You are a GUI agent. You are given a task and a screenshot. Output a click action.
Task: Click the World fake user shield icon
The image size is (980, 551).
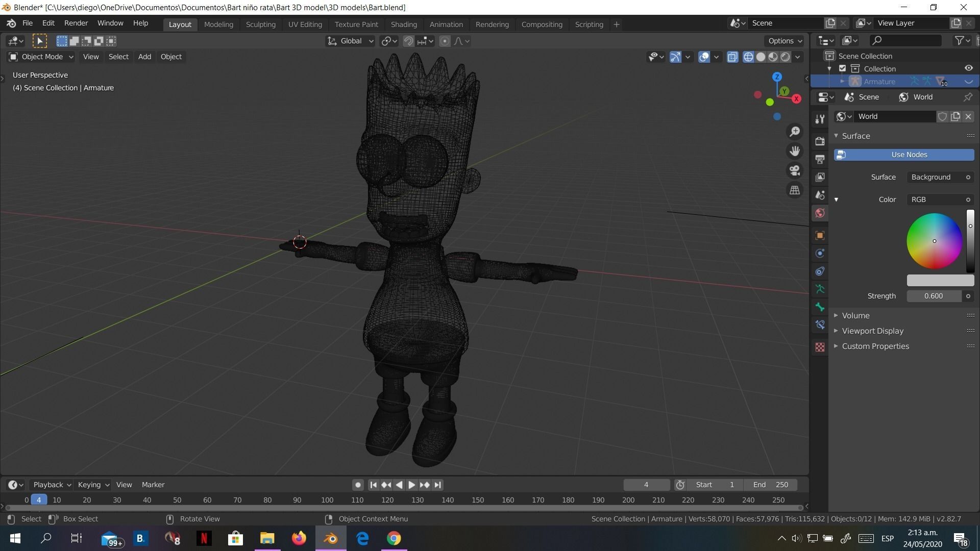pos(942,116)
